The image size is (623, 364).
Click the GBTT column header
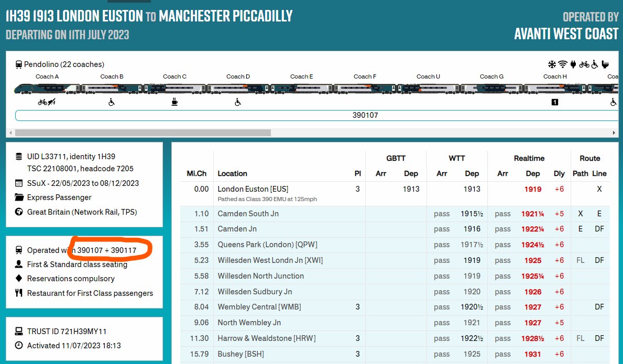[396, 158]
